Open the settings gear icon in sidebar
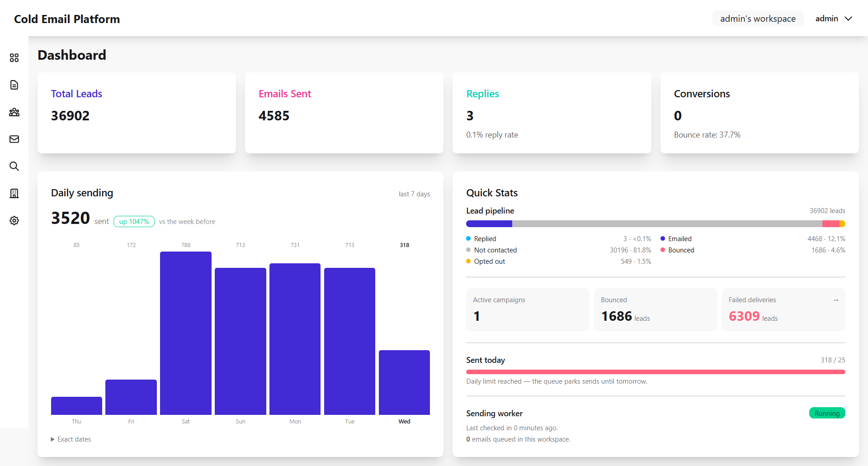 point(14,221)
